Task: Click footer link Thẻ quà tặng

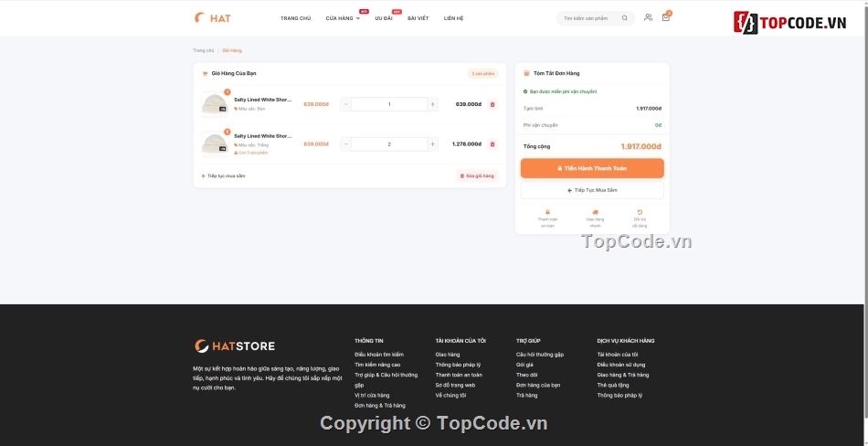Action: [613, 385]
